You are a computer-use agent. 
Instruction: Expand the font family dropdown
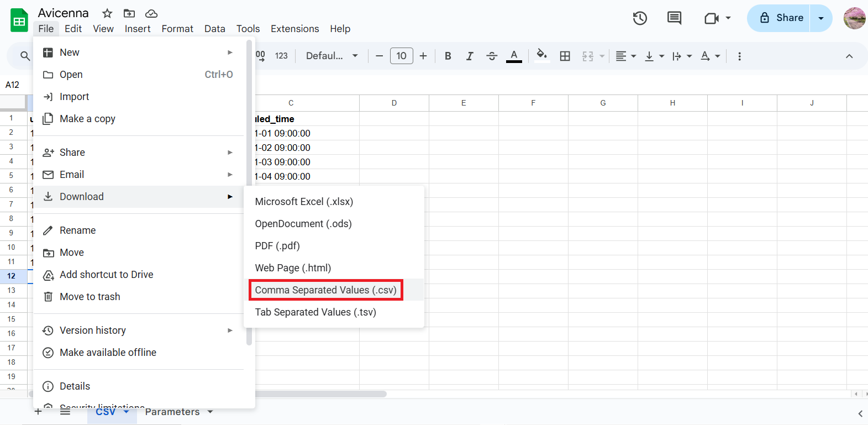click(332, 56)
